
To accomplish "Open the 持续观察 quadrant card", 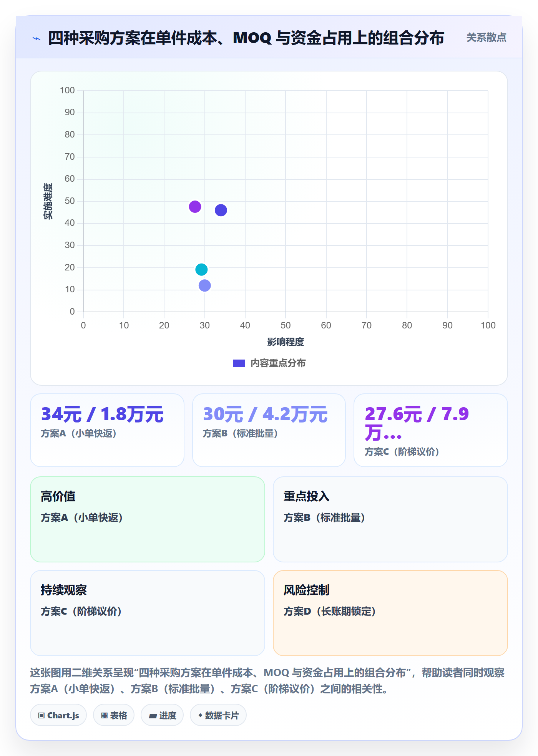I will (148, 613).
